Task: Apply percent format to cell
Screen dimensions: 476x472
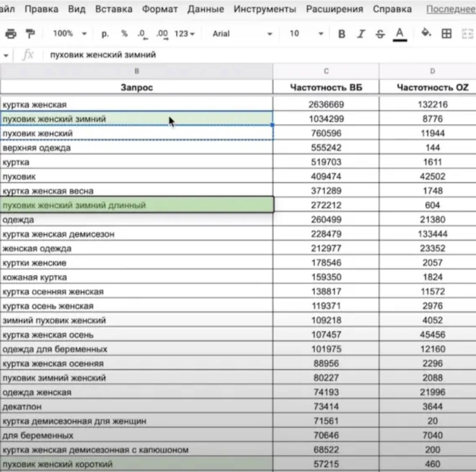Action: click(x=124, y=34)
